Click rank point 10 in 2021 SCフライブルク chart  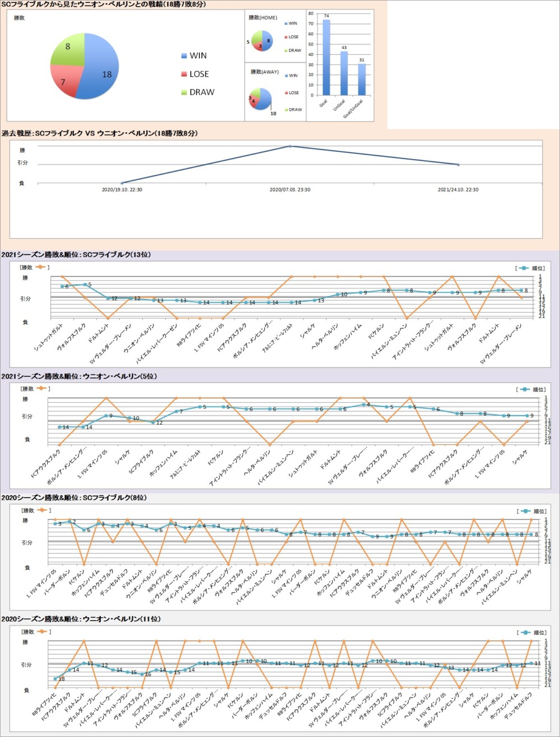point(338,294)
